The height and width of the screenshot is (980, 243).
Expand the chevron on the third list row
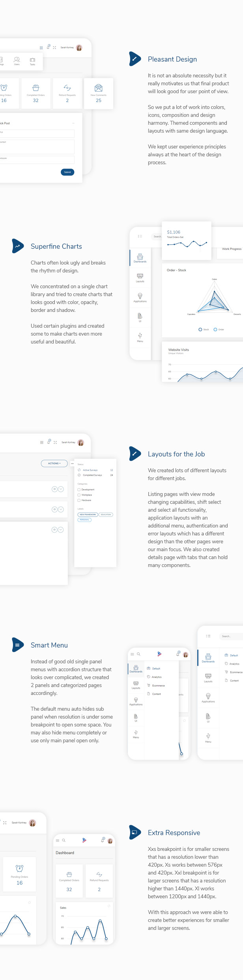coord(61,529)
